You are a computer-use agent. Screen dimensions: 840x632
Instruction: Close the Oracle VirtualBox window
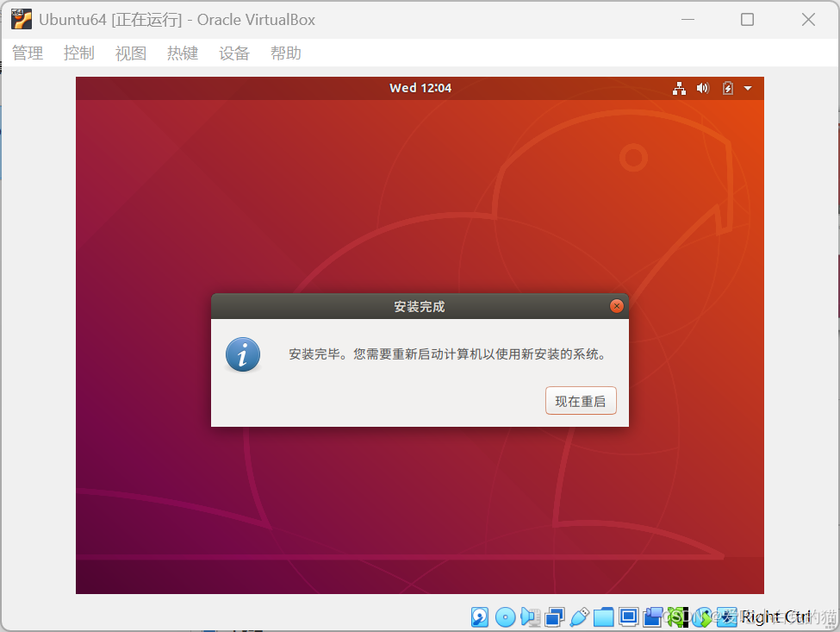point(808,19)
